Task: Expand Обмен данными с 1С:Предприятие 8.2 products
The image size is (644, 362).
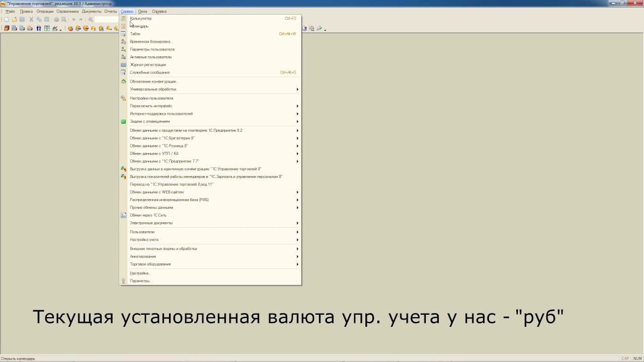Action: pos(210,130)
